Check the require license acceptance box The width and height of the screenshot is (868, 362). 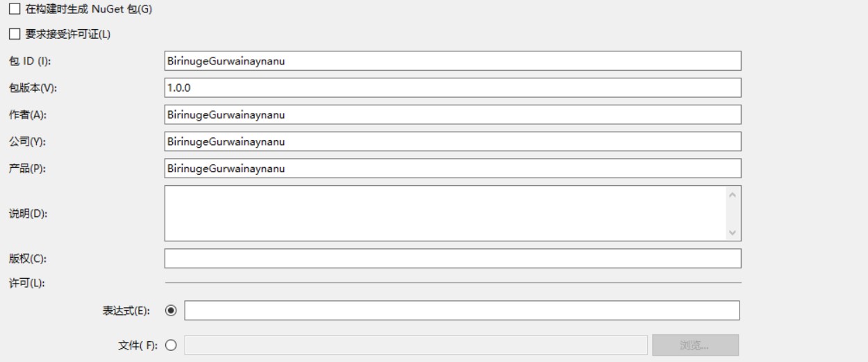(x=13, y=34)
